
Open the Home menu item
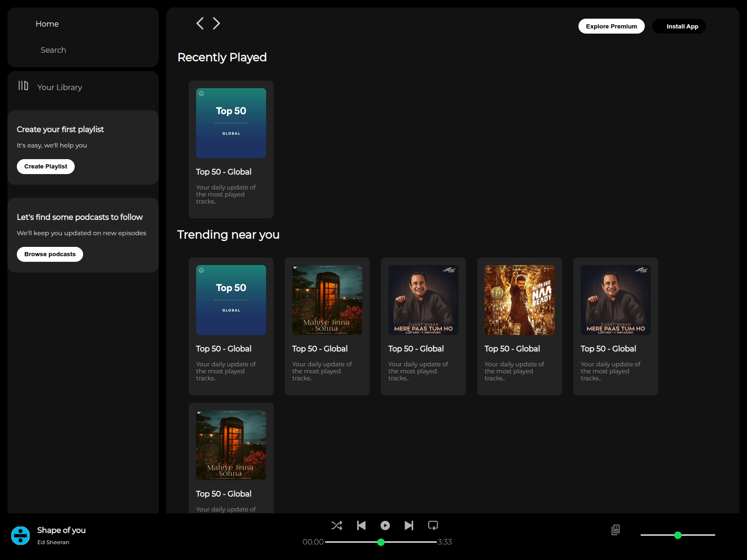click(x=47, y=24)
